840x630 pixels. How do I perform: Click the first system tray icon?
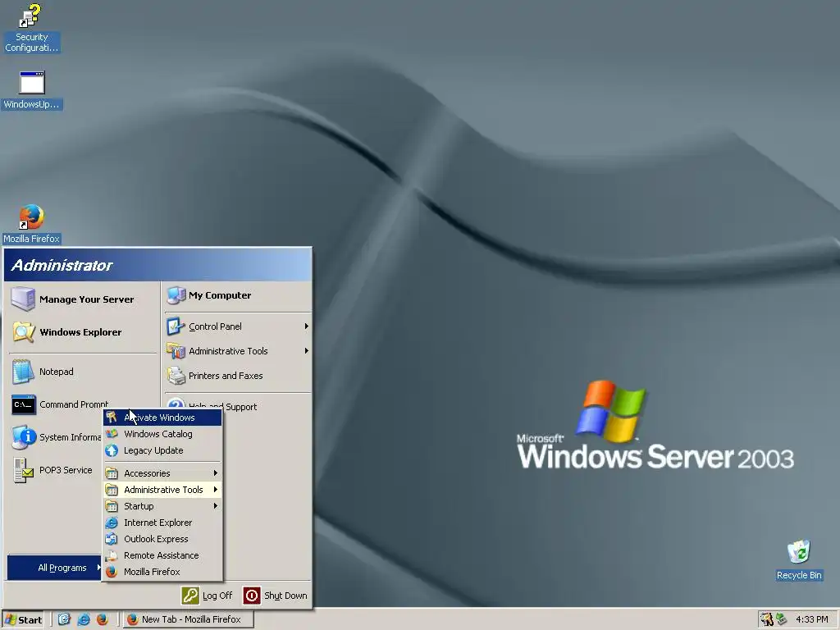click(x=767, y=619)
